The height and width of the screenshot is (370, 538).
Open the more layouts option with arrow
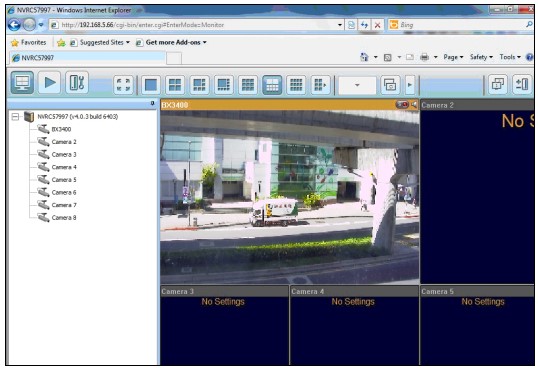click(x=320, y=84)
